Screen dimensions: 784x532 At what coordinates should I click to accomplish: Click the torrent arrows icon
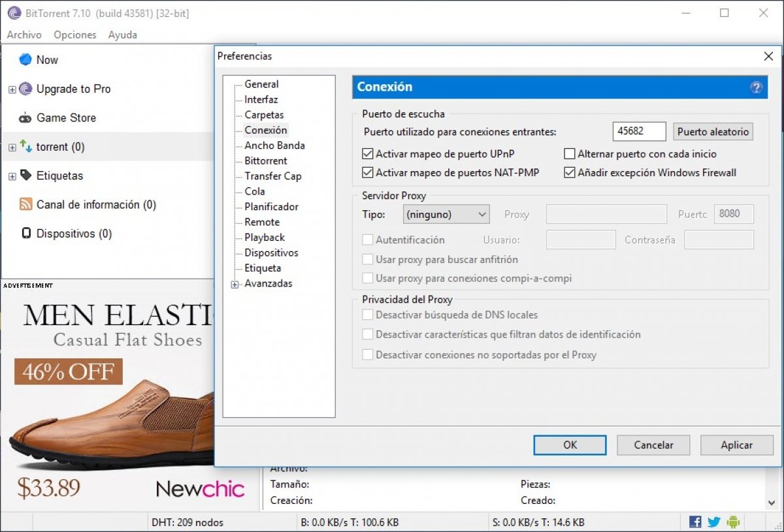pyautogui.click(x=25, y=147)
